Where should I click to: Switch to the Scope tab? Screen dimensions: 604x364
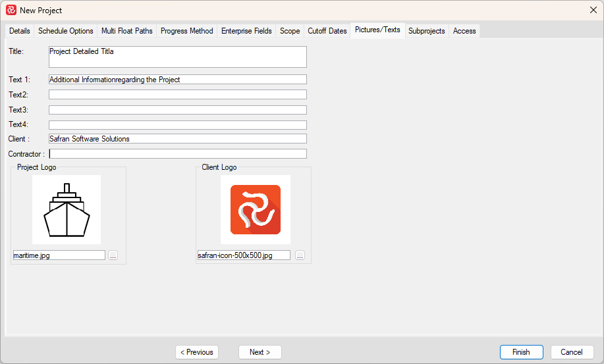(x=290, y=31)
